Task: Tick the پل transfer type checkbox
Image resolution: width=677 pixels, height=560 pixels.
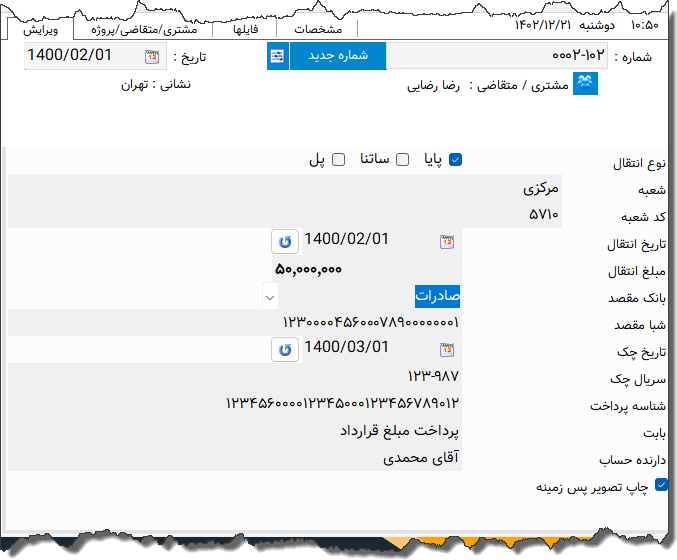Action: pos(338,160)
